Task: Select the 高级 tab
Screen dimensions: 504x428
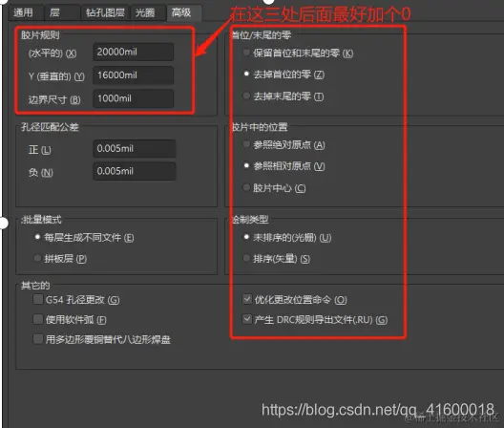Action: click(184, 12)
